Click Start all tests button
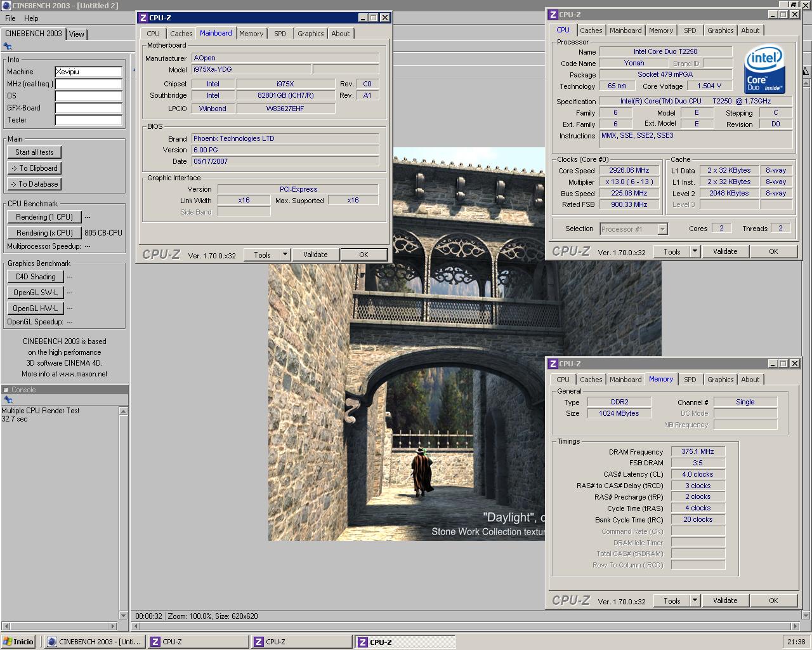Screen dimensions: 812x650 pyautogui.click(x=34, y=152)
